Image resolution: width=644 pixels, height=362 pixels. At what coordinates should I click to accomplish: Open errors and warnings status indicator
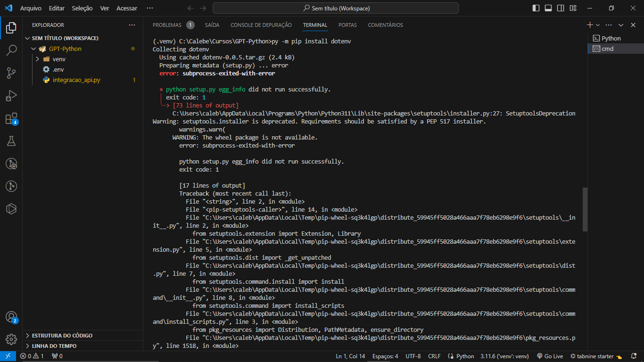click(x=32, y=356)
